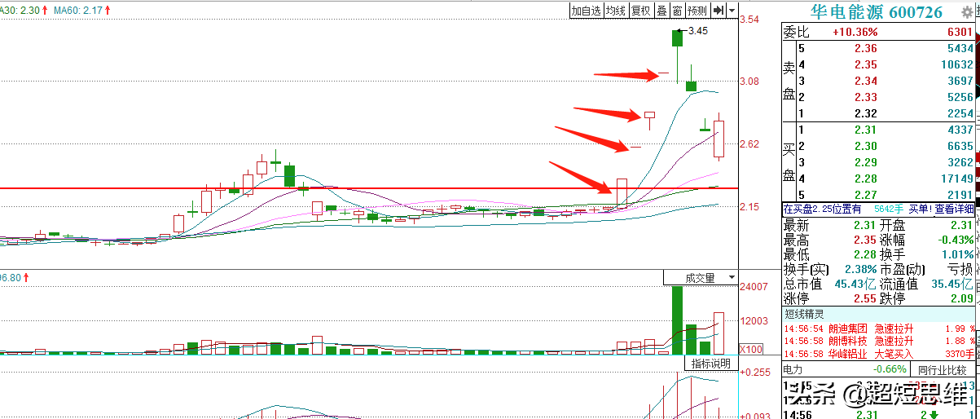This screenshot has height=419, width=980.
Task: Click the 窗 window toolbar button
Action: pyautogui.click(x=677, y=10)
